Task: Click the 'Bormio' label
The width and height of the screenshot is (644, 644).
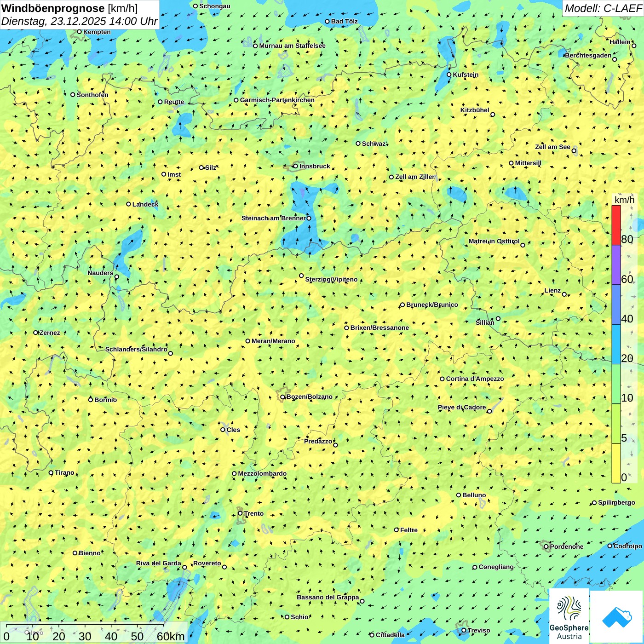Action: [x=105, y=400]
